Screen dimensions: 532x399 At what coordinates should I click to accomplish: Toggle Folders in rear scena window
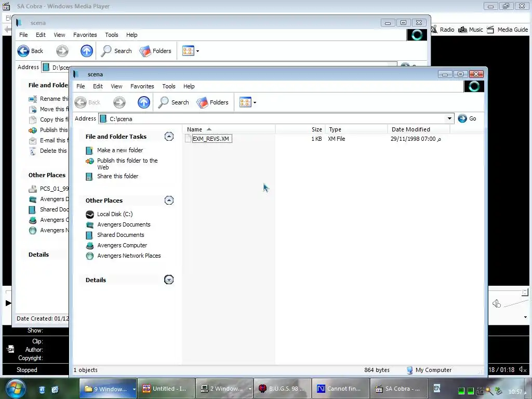click(x=156, y=51)
